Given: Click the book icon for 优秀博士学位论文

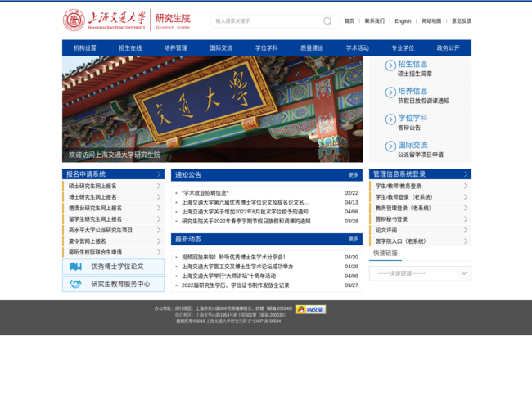Looking at the screenshot, I should pyautogui.click(x=75, y=267).
